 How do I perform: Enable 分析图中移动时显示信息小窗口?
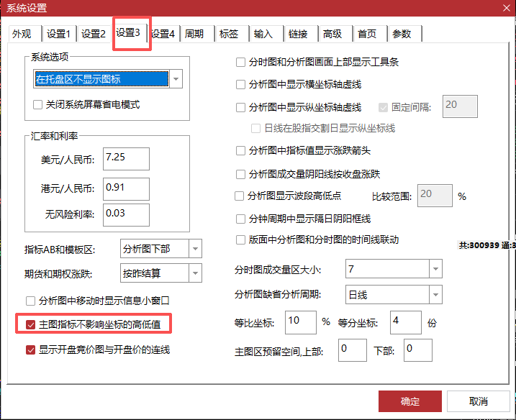click(31, 301)
